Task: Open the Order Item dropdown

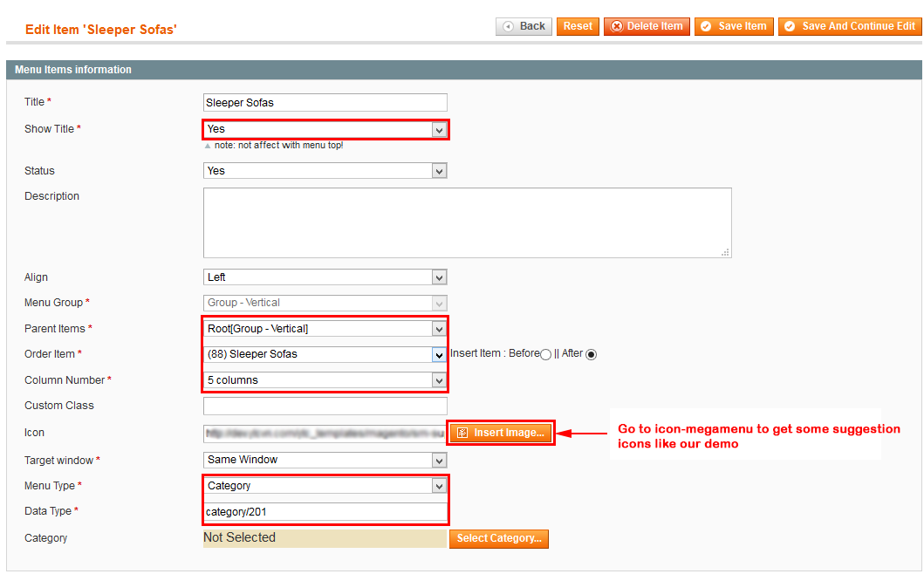Action: 325,354
